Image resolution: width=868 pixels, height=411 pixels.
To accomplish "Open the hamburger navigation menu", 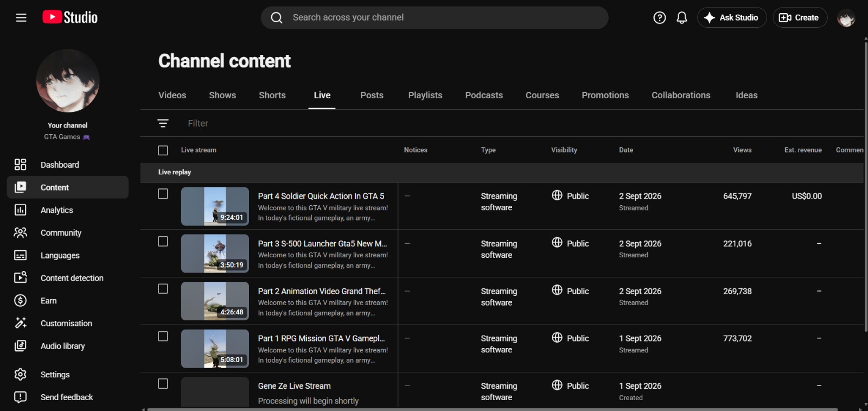I will pos(21,18).
